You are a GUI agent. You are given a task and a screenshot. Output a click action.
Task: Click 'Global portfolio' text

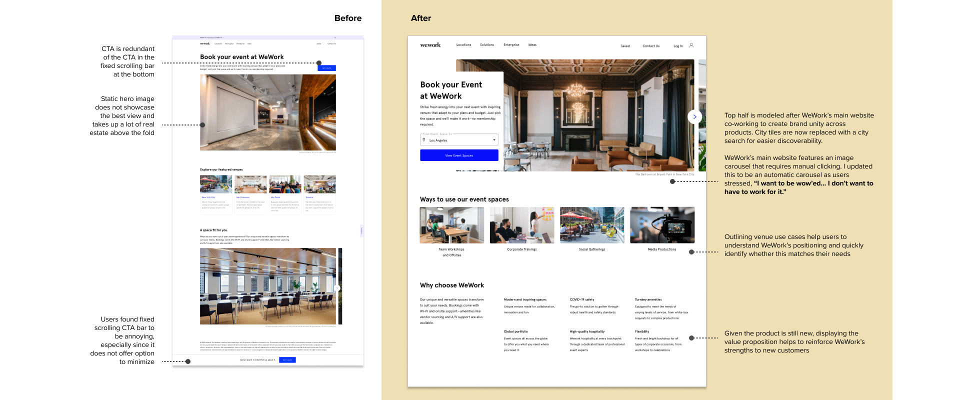(x=516, y=331)
